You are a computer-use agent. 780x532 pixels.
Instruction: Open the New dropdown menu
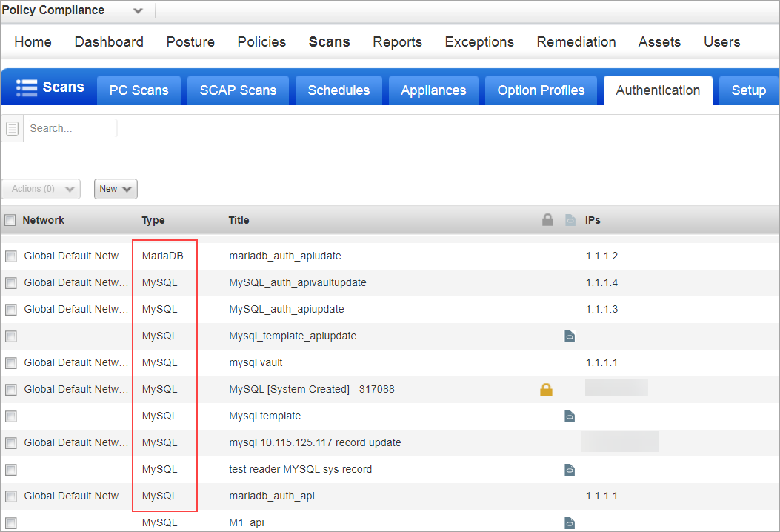coord(115,189)
